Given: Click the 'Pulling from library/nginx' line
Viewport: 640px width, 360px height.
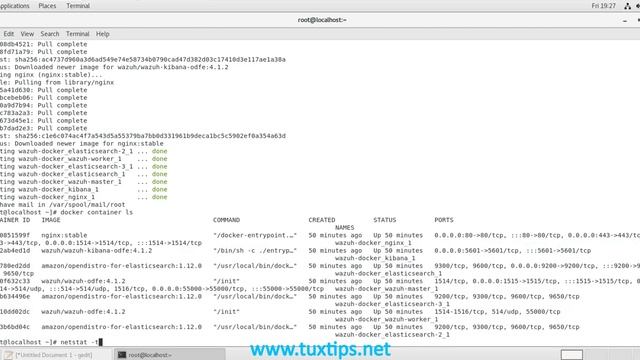Looking at the screenshot, I should (x=57, y=82).
